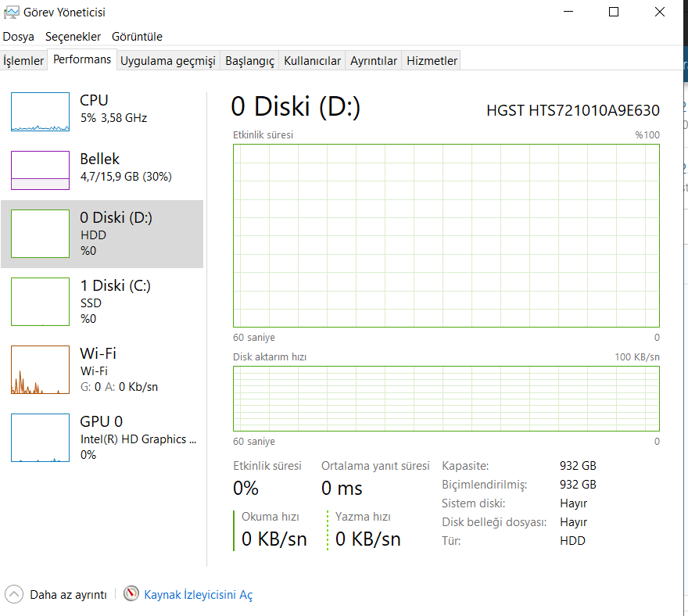Viewport: 688px width, 616px height.
Task: Select the GPU 0 graph thumbnail
Action: [40, 438]
